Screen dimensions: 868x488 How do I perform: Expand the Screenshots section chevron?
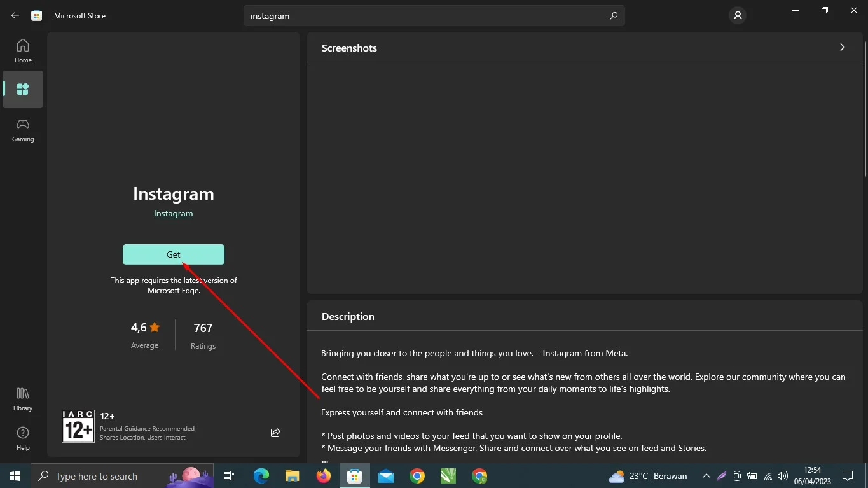pos(842,48)
